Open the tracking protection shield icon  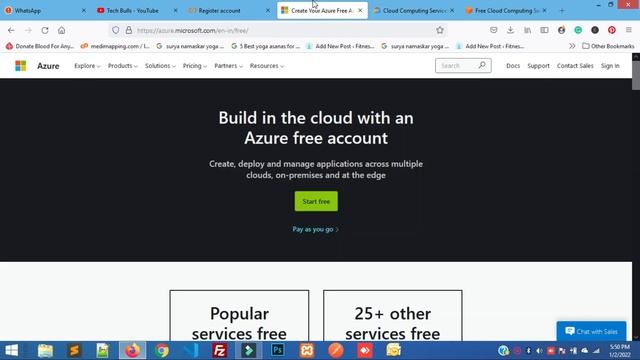[116, 30]
